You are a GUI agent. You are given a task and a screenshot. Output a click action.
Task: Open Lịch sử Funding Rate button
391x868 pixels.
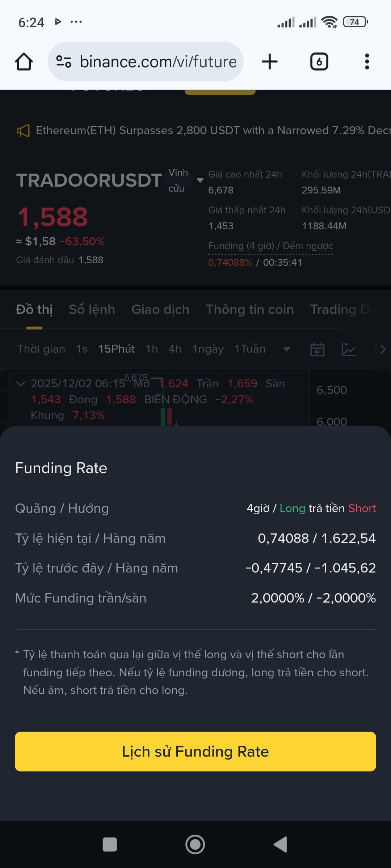coord(195,752)
